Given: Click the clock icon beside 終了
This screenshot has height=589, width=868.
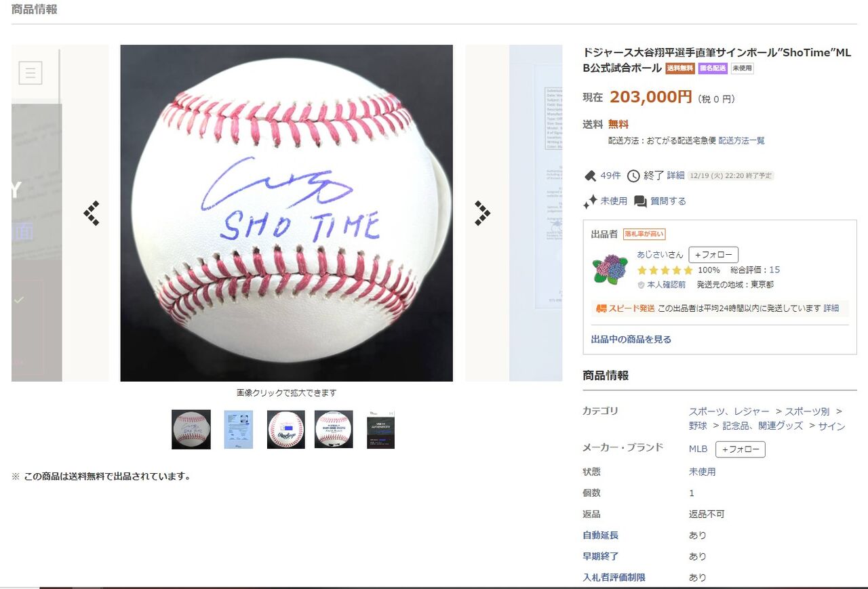Looking at the screenshot, I should [x=633, y=176].
